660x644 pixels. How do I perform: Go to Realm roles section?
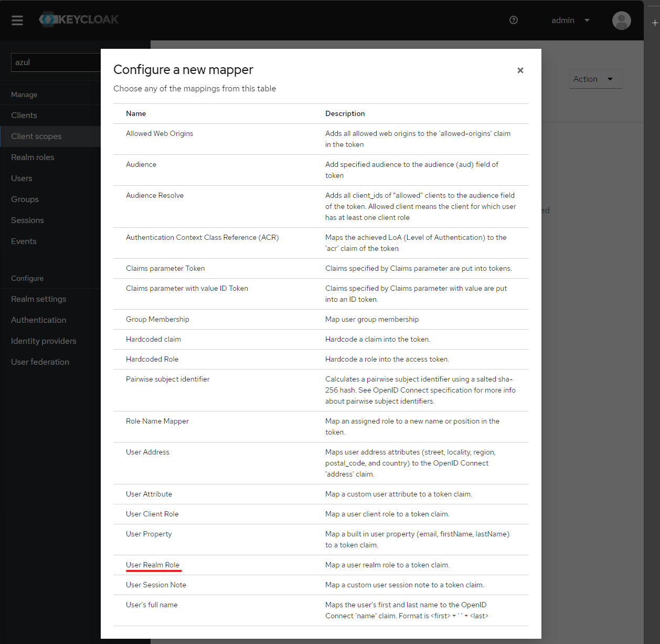[x=33, y=157]
